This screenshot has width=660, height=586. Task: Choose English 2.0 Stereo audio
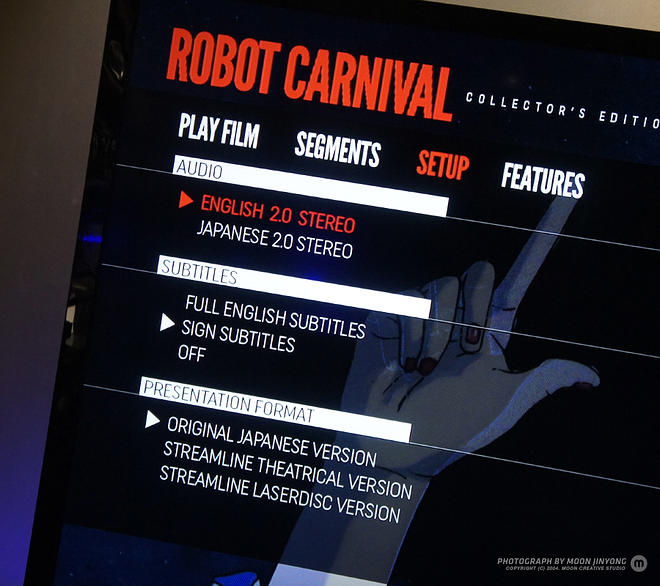(x=278, y=213)
